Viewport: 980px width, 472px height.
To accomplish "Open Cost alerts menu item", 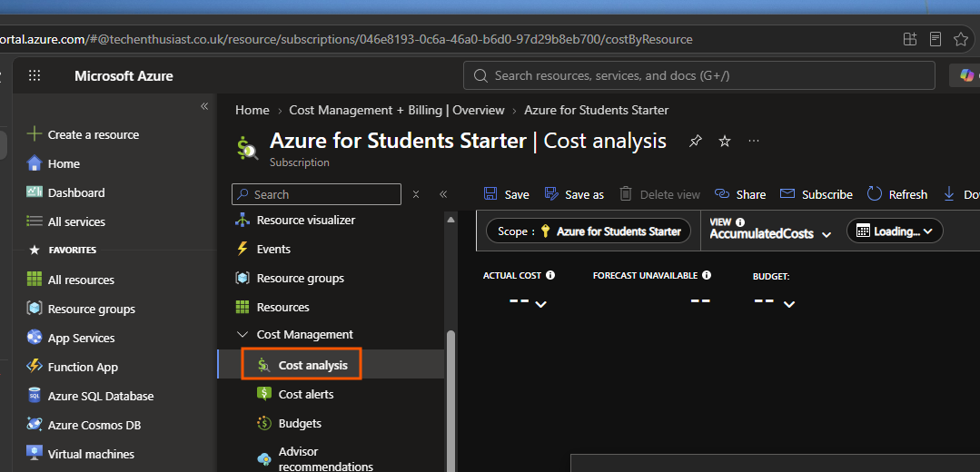I will 295,394.
